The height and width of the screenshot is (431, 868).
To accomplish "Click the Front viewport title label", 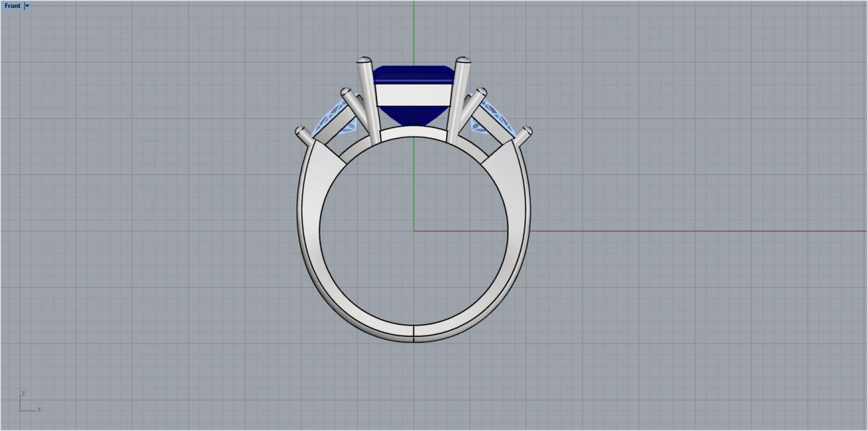I will pos(12,6).
